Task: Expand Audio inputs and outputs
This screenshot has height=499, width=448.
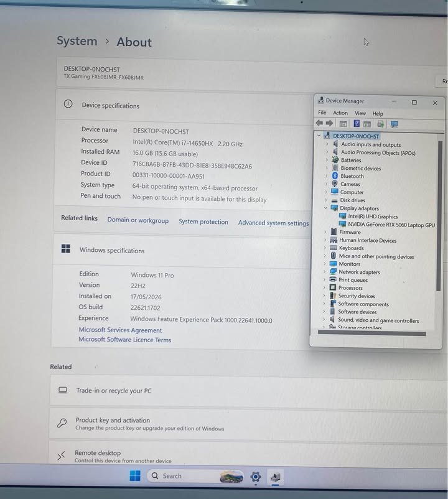Action: [x=327, y=144]
